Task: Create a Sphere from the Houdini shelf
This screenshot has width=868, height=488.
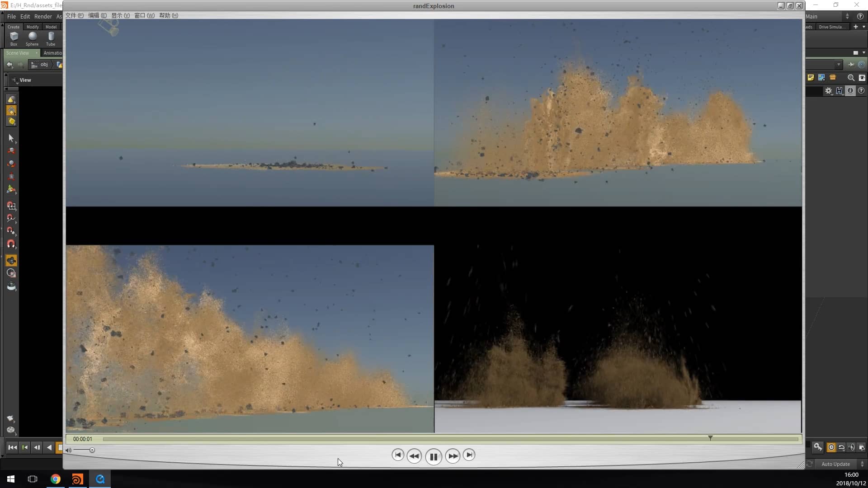Action: pyautogui.click(x=32, y=38)
